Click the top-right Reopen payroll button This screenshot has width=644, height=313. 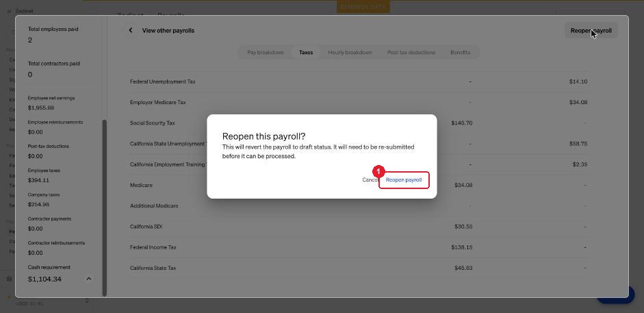pos(591,30)
